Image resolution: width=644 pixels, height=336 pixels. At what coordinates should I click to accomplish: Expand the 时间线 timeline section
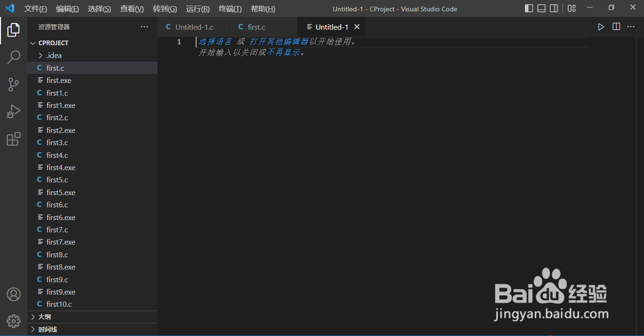coord(92,329)
